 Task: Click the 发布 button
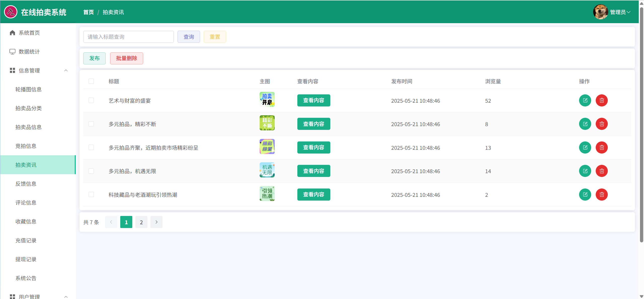[x=94, y=58]
